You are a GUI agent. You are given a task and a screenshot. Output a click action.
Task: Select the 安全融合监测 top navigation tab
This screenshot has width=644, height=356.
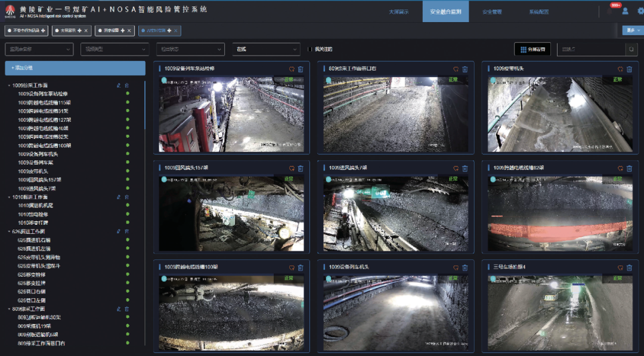445,11
